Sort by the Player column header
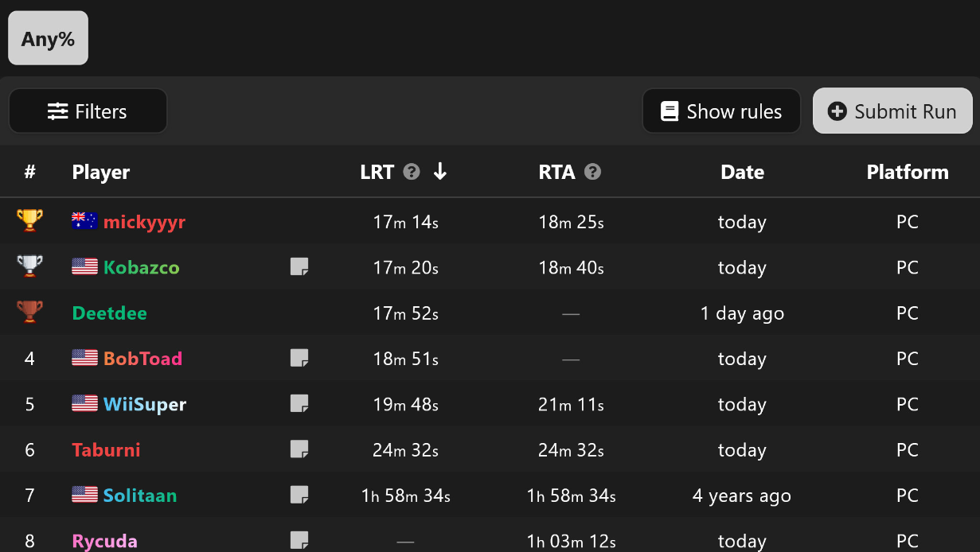 point(101,173)
